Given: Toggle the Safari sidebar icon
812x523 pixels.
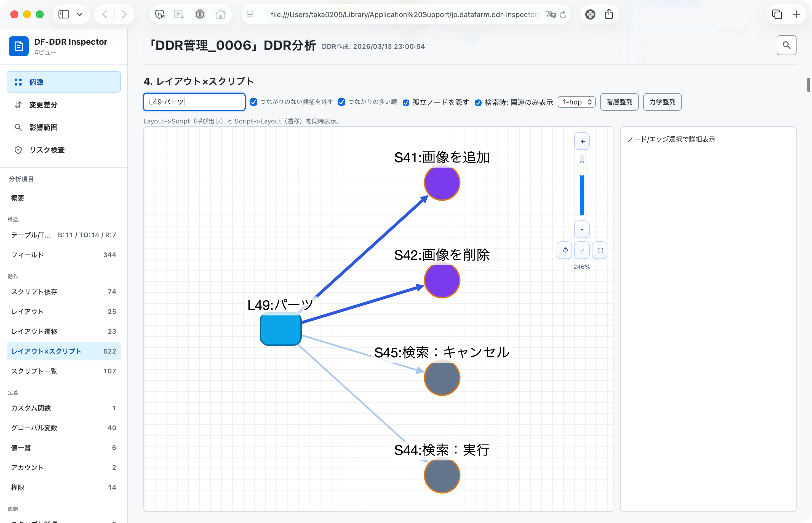Looking at the screenshot, I should (63, 14).
